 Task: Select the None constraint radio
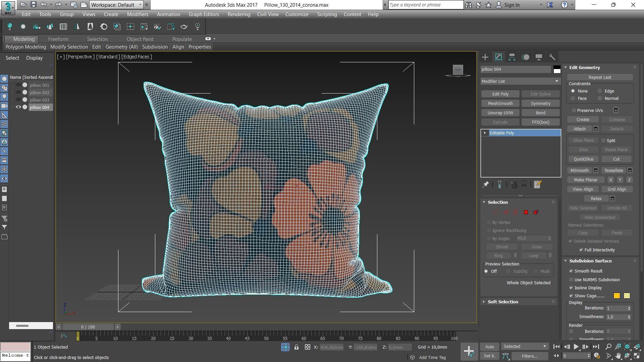point(573,91)
